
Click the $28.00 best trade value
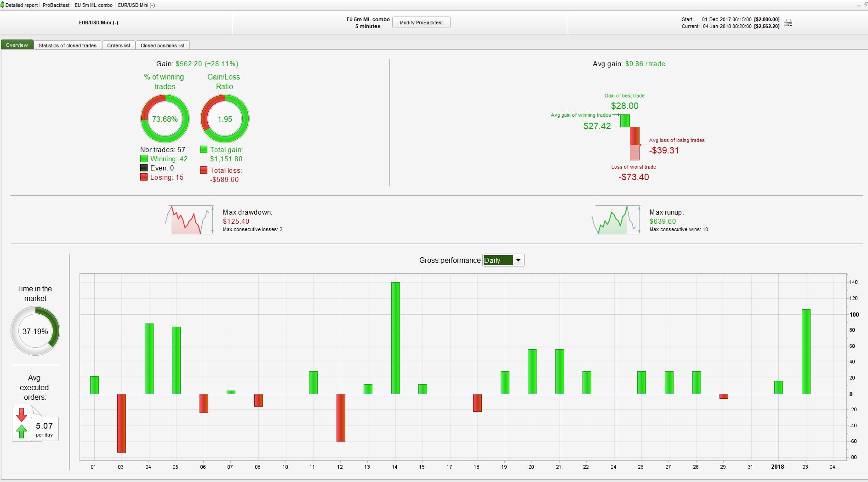coord(625,106)
